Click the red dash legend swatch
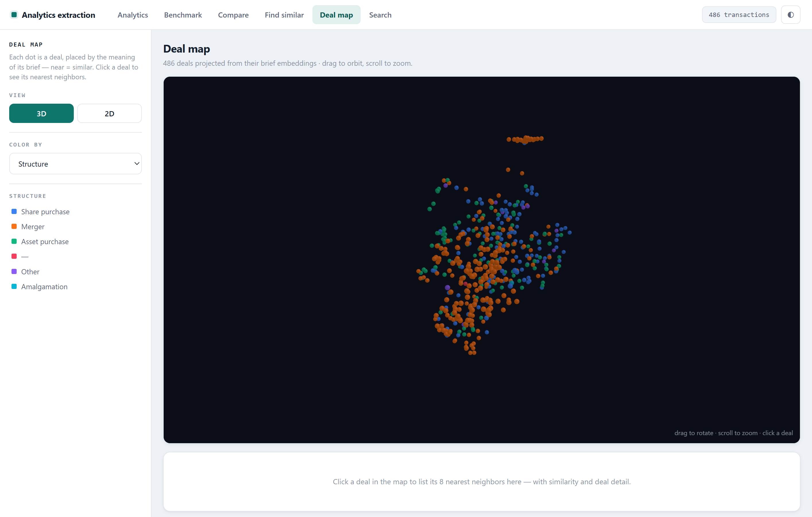This screenshot has height=517, width=812. (x=14, y=256)
